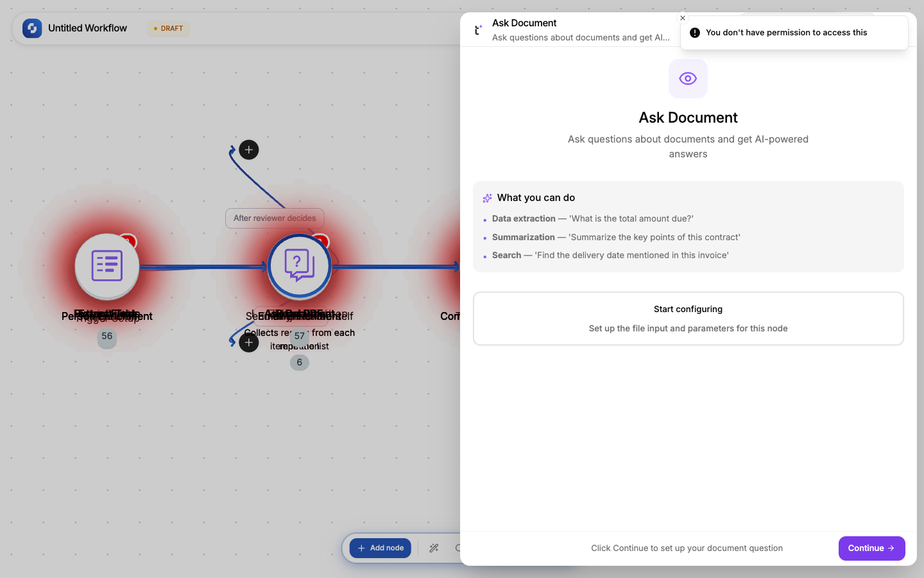
Task: Click the app logo beside Untitled Workflow
Action: click(32, 28)
